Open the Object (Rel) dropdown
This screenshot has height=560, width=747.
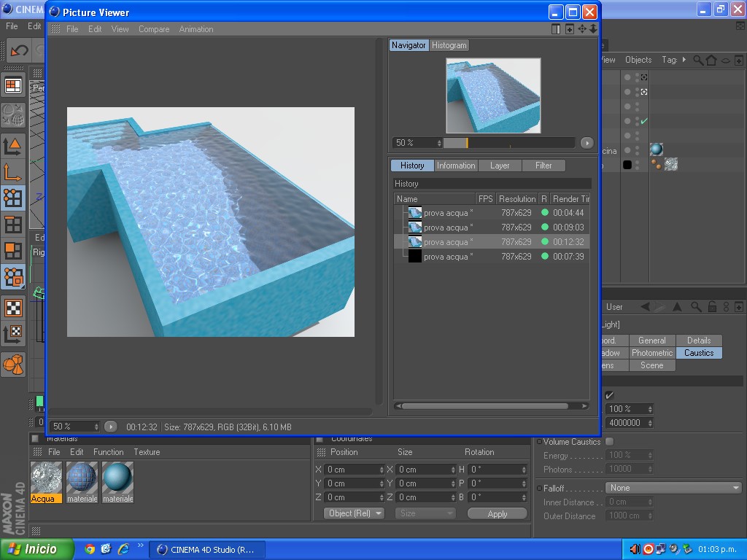point(354,513)
